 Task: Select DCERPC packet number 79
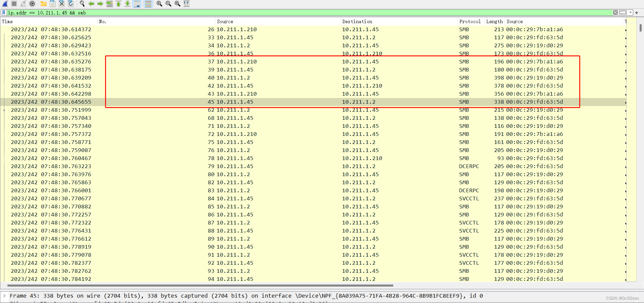[x=313, y=166]
